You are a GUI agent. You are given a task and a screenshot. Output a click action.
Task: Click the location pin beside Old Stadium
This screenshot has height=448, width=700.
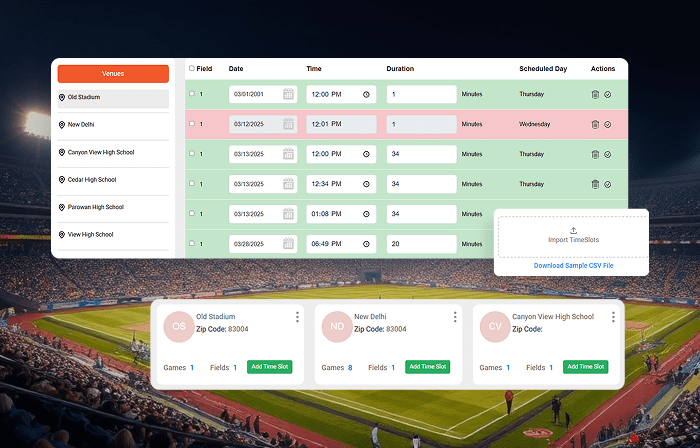62,97
